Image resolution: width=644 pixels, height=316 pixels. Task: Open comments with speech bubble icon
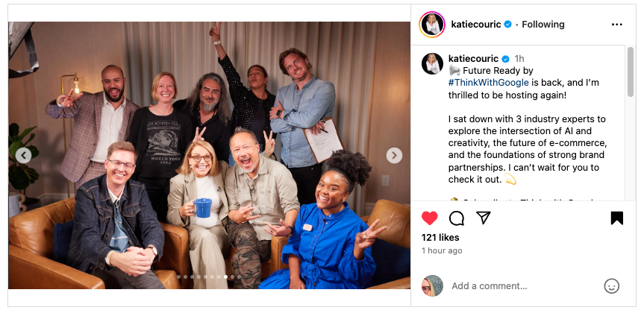[456, 218]
